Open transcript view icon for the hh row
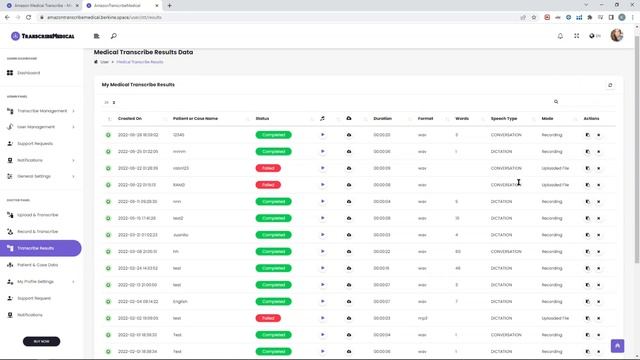This screenshot has width=640, height=360. click(x=587, y=251)
